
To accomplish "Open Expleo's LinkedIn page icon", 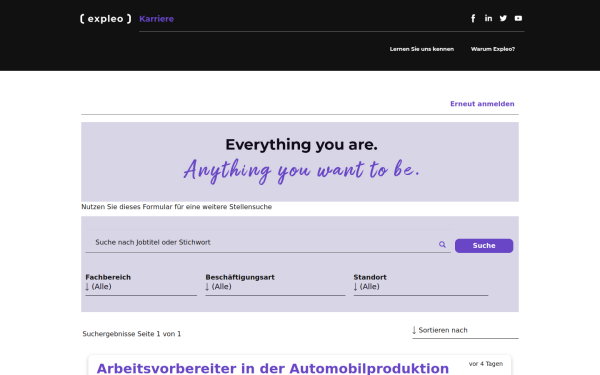I will [x=488, y=18].
